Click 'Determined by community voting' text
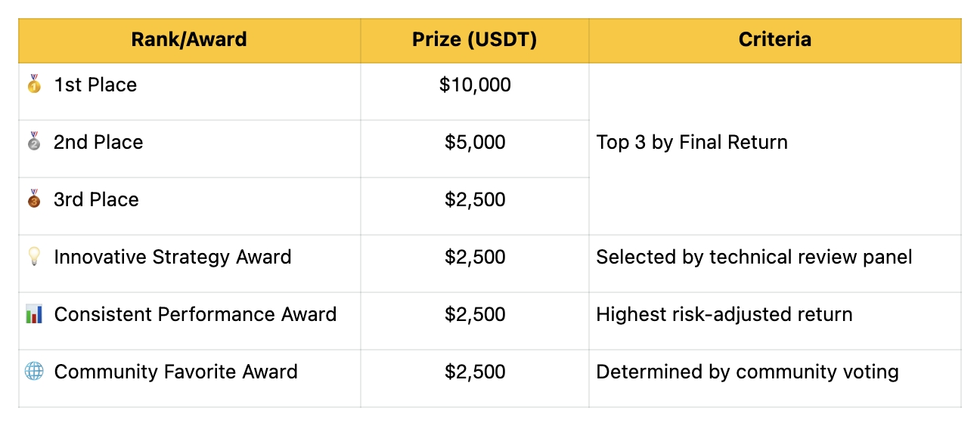The width and height of the screenshot is (980, 426). point(747,372)
